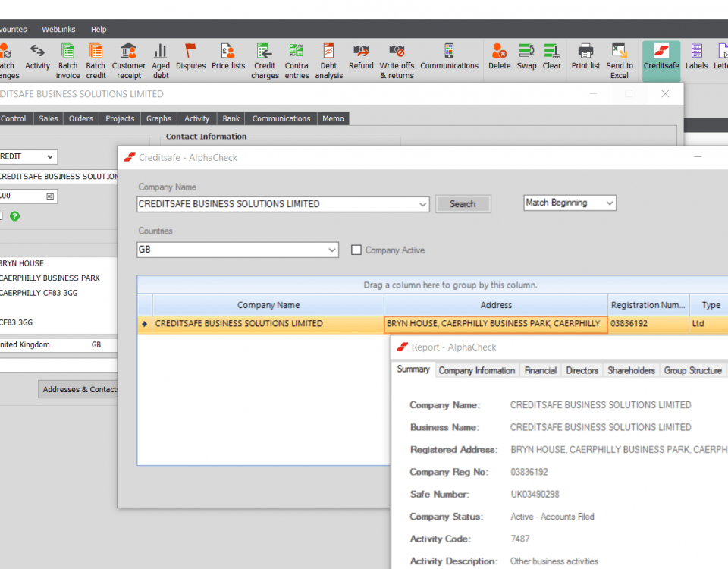Click Activity Code value 7487
This screenshot has height=569, width=728.
click(520, 539)
